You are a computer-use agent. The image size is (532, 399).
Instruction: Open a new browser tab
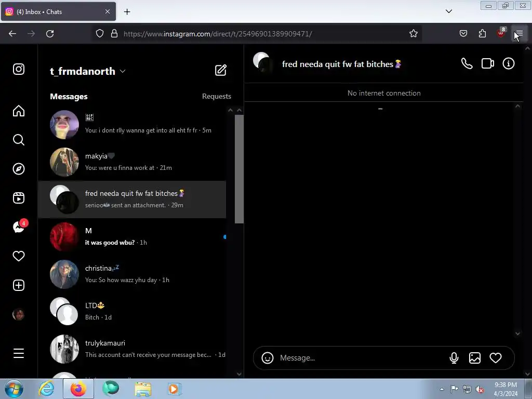click(127, 12)
